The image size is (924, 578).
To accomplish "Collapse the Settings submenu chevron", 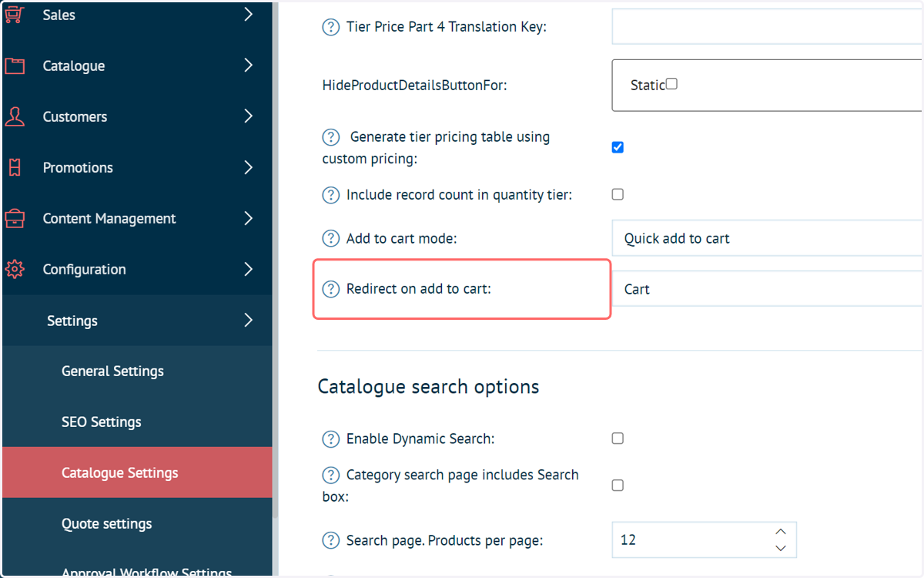I will click(x=248, y=320).
